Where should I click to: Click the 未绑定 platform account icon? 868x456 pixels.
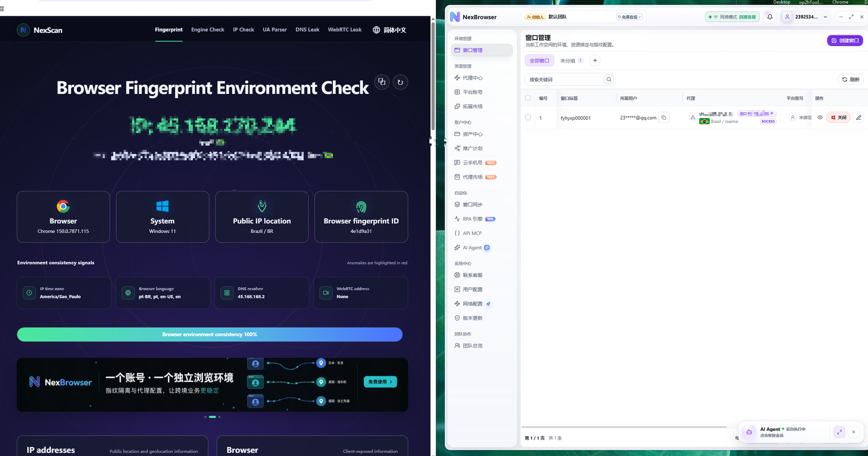[793, 118]
